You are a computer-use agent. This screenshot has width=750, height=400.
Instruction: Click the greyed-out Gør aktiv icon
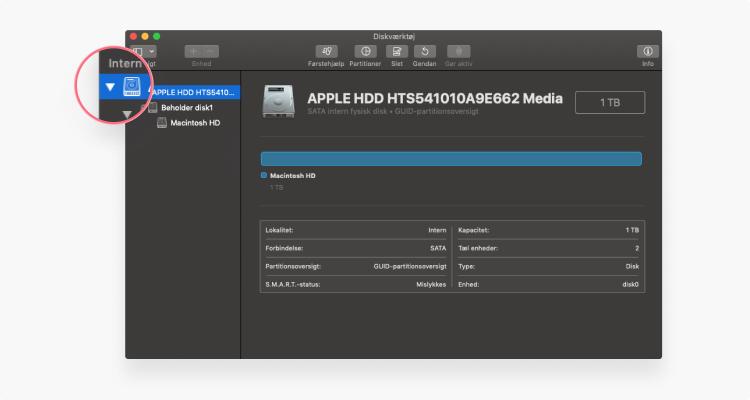click(458, 51)
